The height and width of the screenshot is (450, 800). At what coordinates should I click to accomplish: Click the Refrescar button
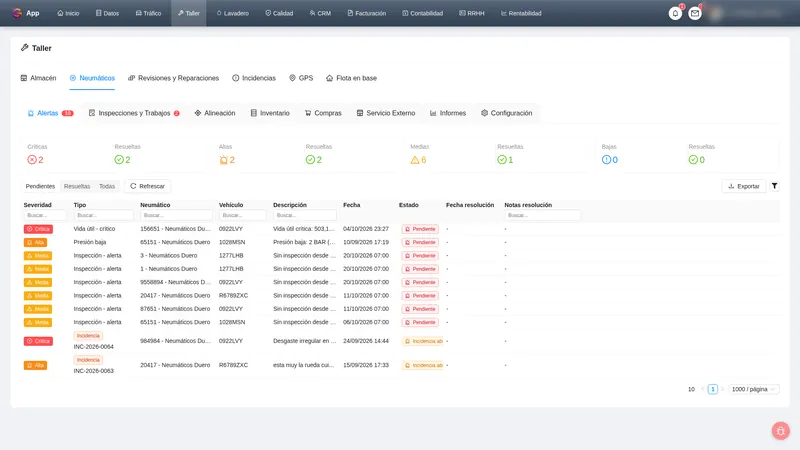(x=147, y=186)
